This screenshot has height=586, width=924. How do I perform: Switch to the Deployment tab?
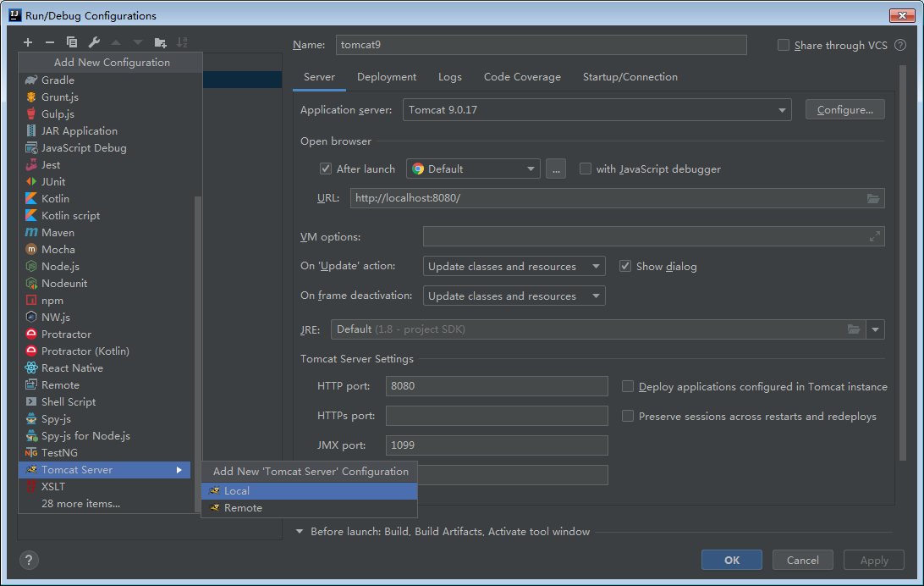tap(387, 77)
